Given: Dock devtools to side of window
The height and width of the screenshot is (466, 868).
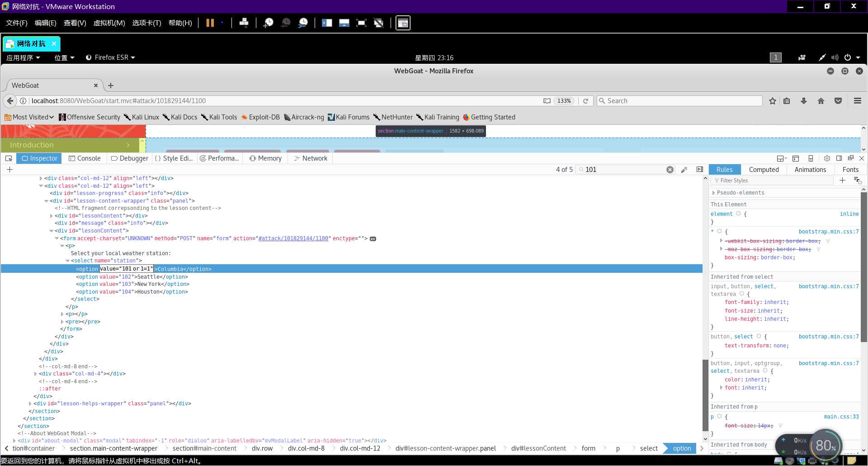Looking at the screenshot, I should pos(839,158).
